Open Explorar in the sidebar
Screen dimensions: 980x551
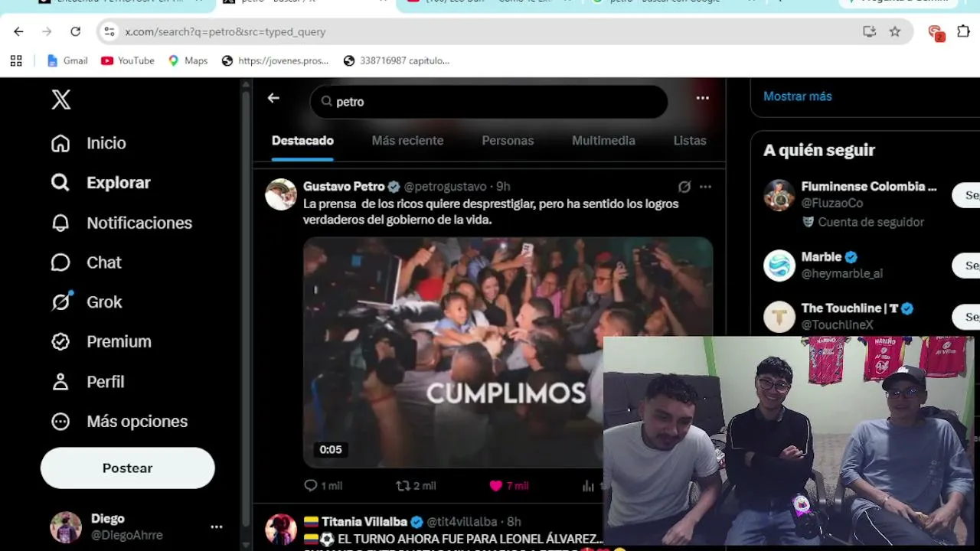pyautogui.click(x=101, y=183)
